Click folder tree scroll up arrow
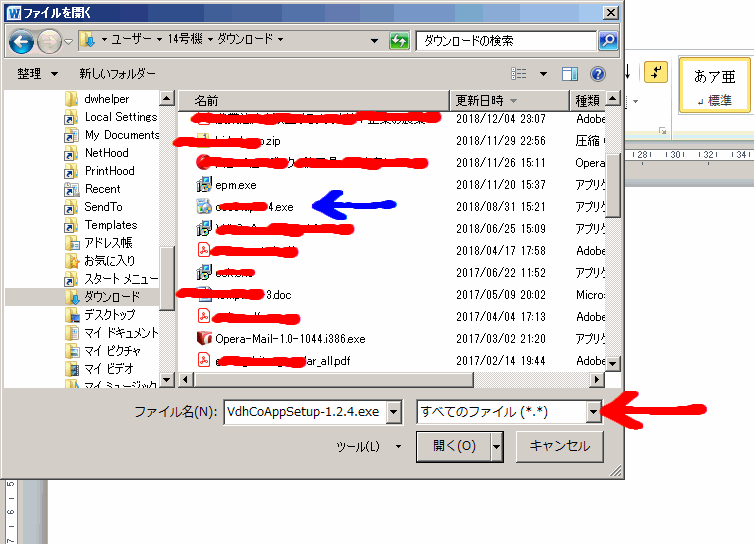The height and width of the screenshot is (544, 754). [166, 99]
